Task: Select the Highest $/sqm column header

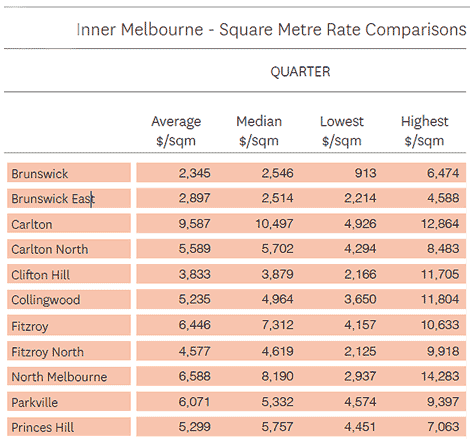Action: (x=424, y=131)
